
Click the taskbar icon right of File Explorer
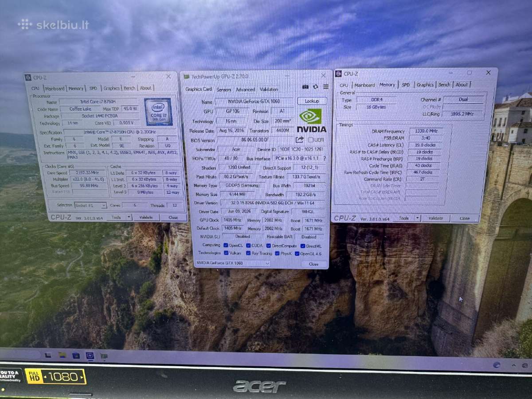pos(76,355)
